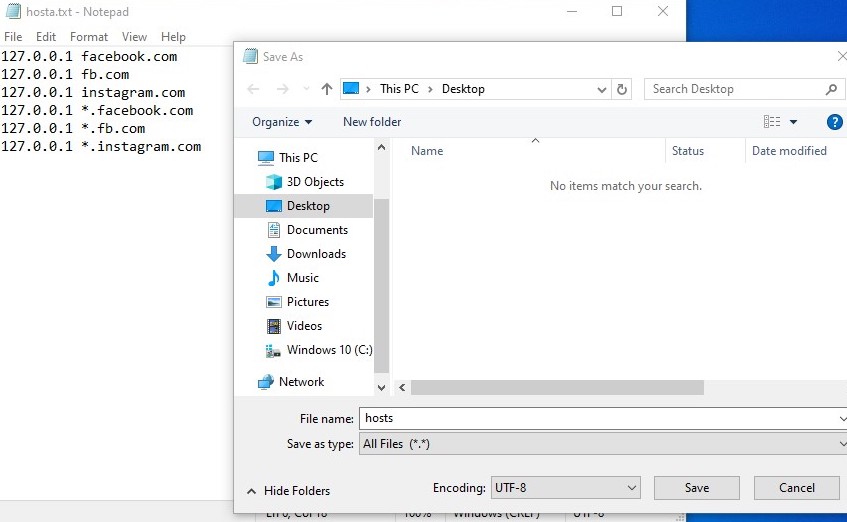Open Notepad View menu

coord(135,37)
